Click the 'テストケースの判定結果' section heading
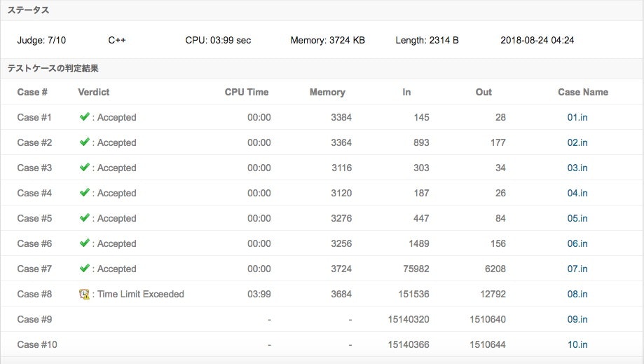This screenshot has height=364, width=644. click(53, 69)
